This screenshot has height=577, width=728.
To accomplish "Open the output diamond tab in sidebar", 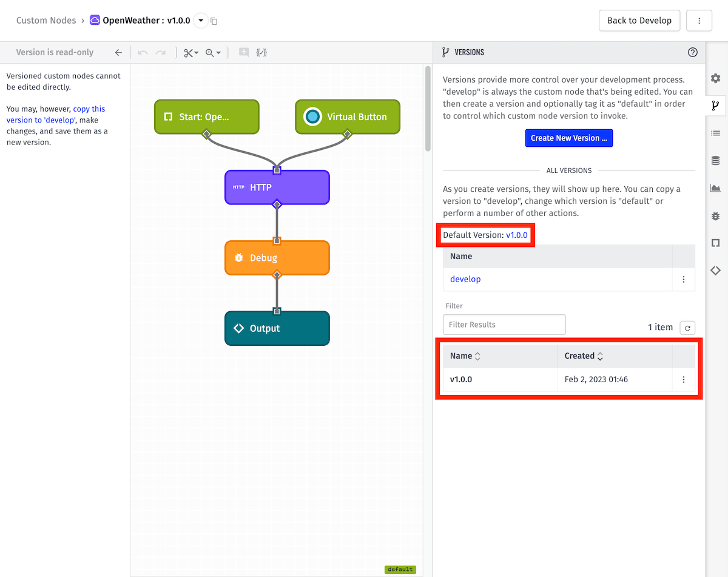I will 716,270.
